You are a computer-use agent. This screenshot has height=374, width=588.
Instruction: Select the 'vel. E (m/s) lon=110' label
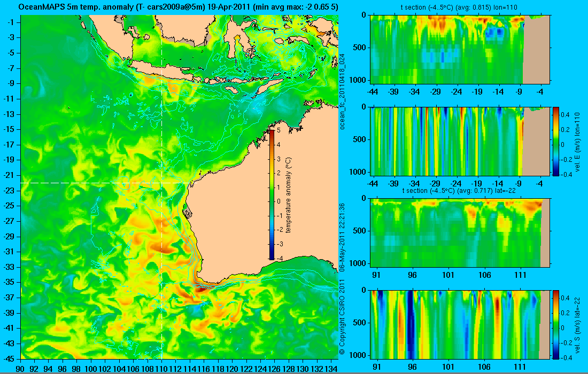(x=577, y=142)
